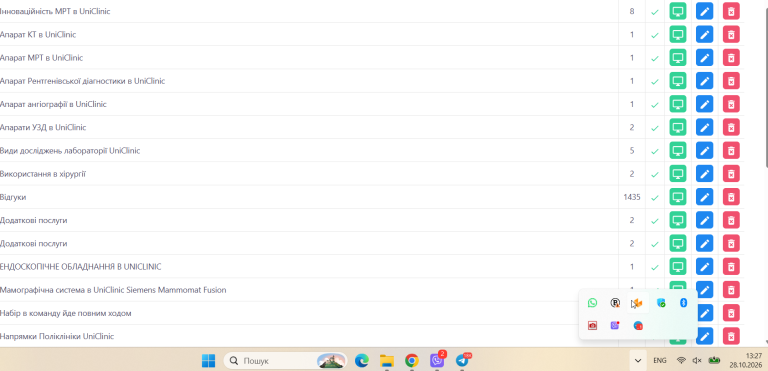Delete the 'Апарати УЗД в UniClinic' row

pyautogui.click(x=731, y=127)
